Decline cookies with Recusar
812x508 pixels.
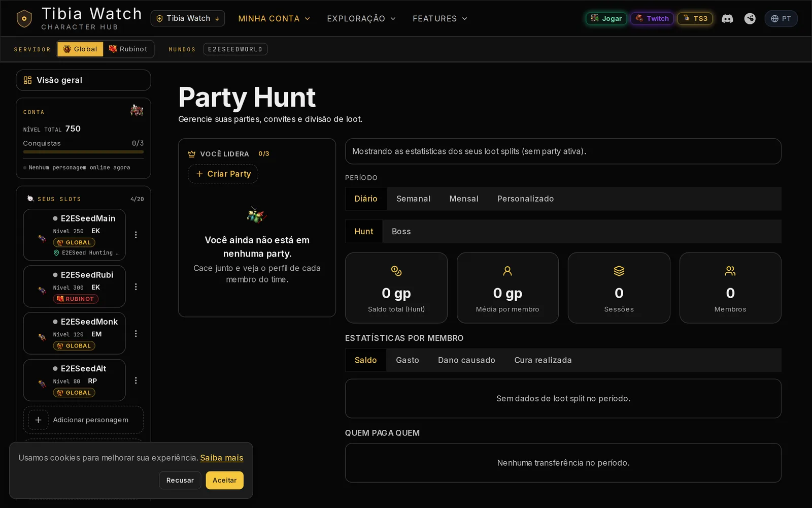tap(180, 480)
